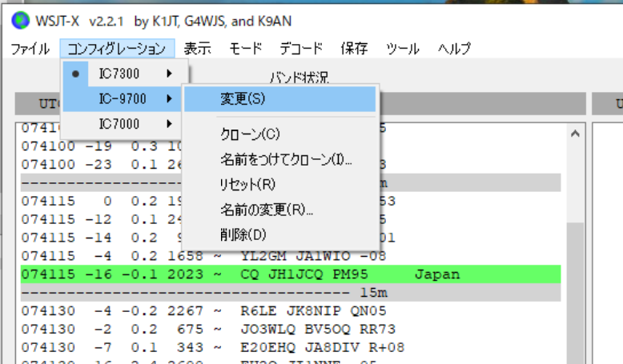Choose 変更(S) to switch configuration
Viewport: 623px width, 364px height.
(279, 99)
